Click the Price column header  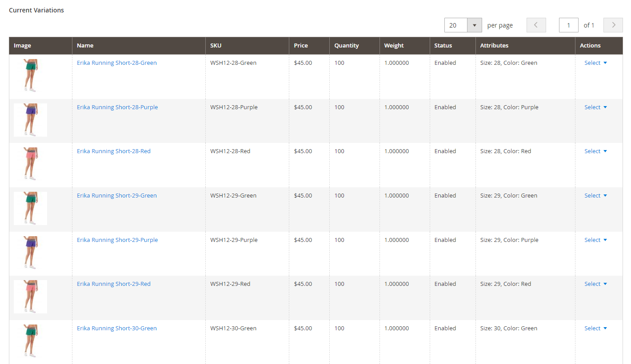[x=301, y=46]
